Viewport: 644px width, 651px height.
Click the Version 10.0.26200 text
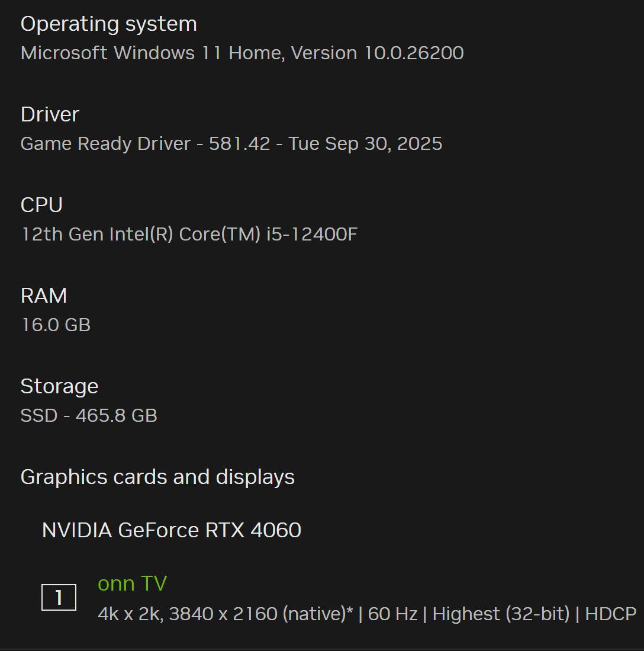[377, 53]
